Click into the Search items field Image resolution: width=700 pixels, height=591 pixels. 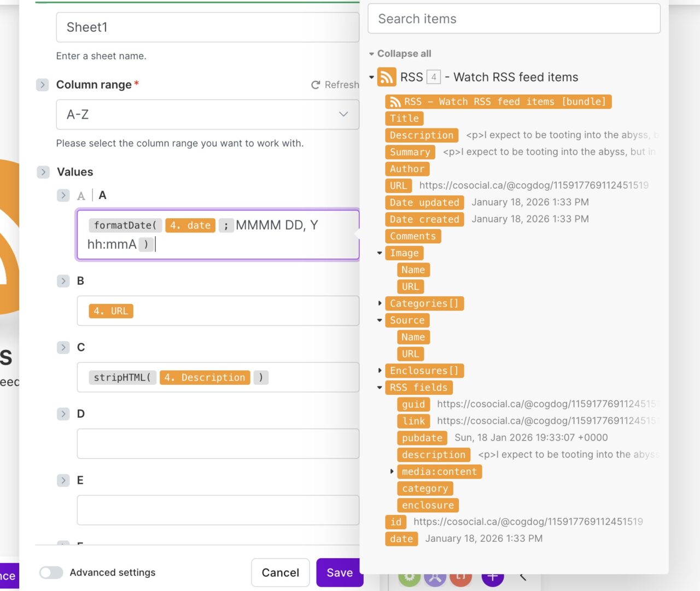pyautogui.click(x=514, y=19)
